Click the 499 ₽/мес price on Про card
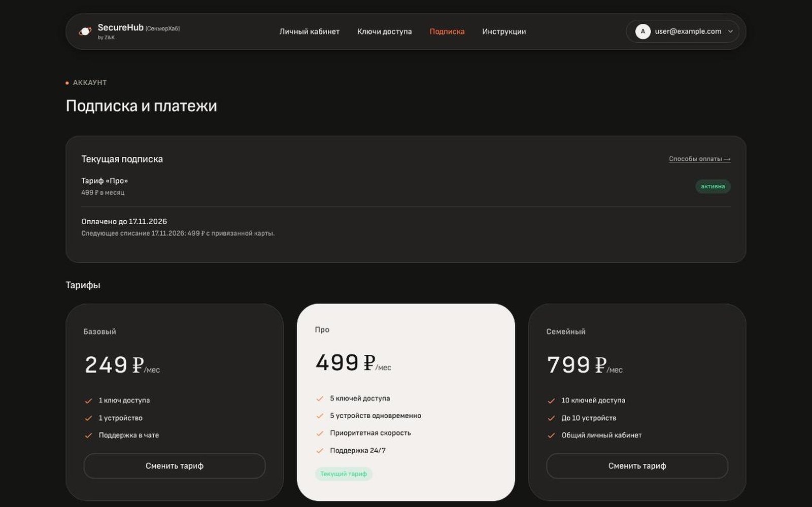812x507 pixels. [x=354, y=363]
